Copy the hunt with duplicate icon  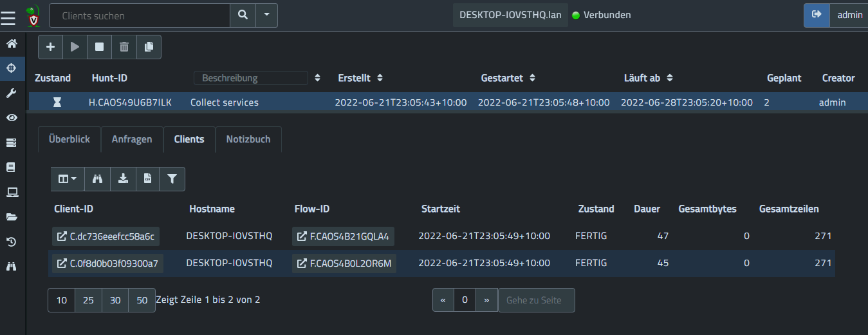(x=149, y=47)
